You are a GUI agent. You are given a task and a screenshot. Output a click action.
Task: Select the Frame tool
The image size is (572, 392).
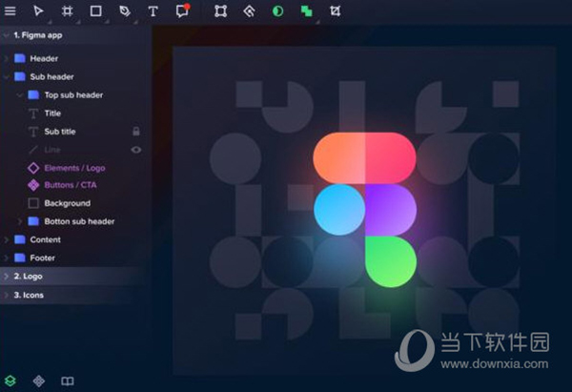click(67, 11)
